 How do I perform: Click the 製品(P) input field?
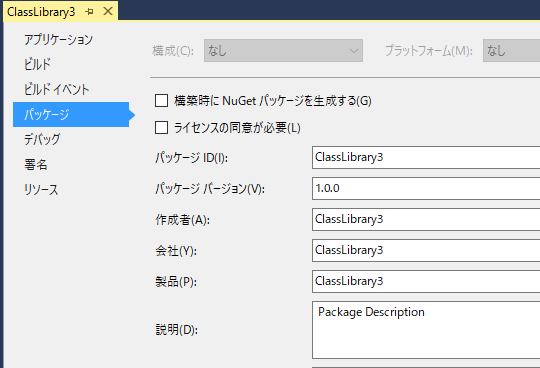click(x=426, y=281)
